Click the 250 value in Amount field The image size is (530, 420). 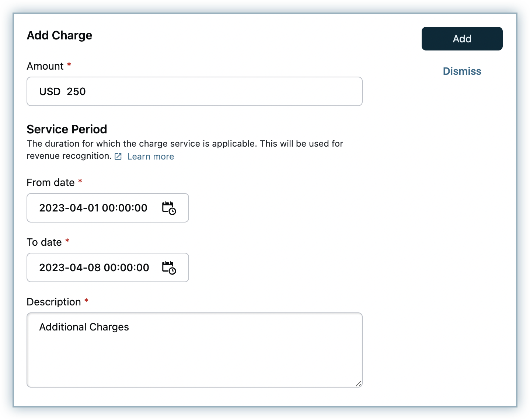click(x=76, y=91)
